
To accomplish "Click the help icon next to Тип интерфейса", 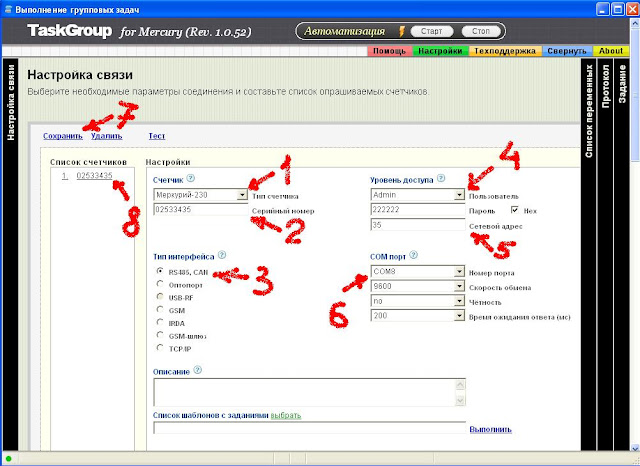I will pyautogui.click(x=222, y=255).
